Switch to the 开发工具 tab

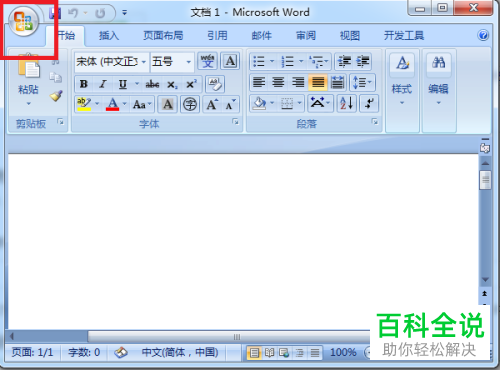point(404,35)
